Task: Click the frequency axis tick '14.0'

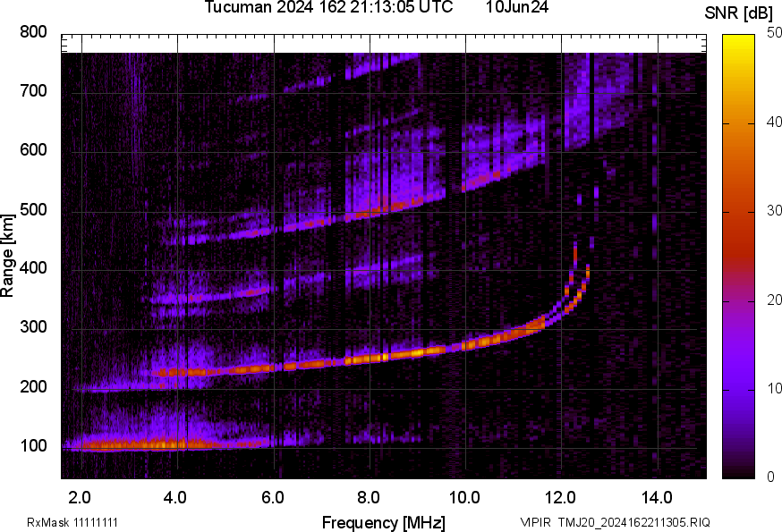Action: 658,498
